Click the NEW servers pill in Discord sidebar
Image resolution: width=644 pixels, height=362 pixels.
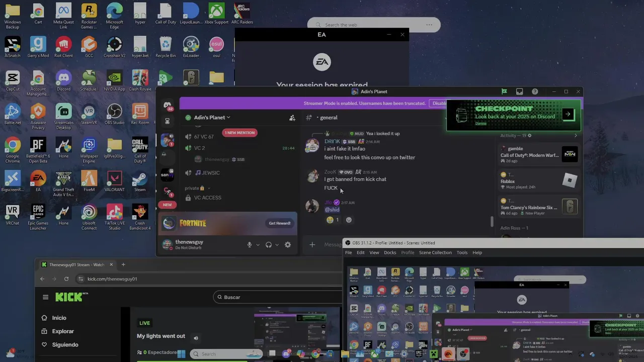pyautogui.click(x=167, y=205)
